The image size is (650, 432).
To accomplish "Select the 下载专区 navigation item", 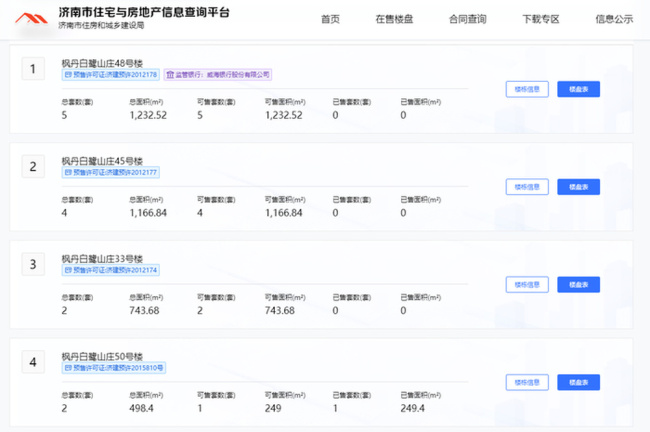I will pyautogui.click(x=541, y=19).
